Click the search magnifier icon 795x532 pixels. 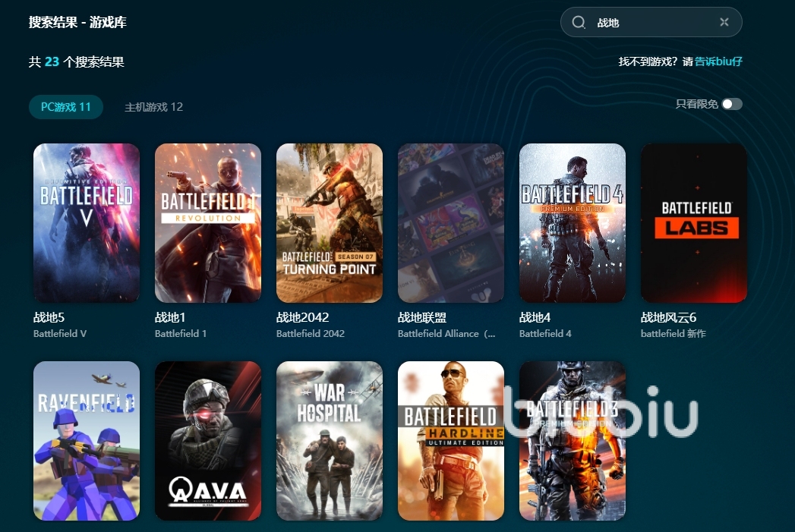point(579,22)
